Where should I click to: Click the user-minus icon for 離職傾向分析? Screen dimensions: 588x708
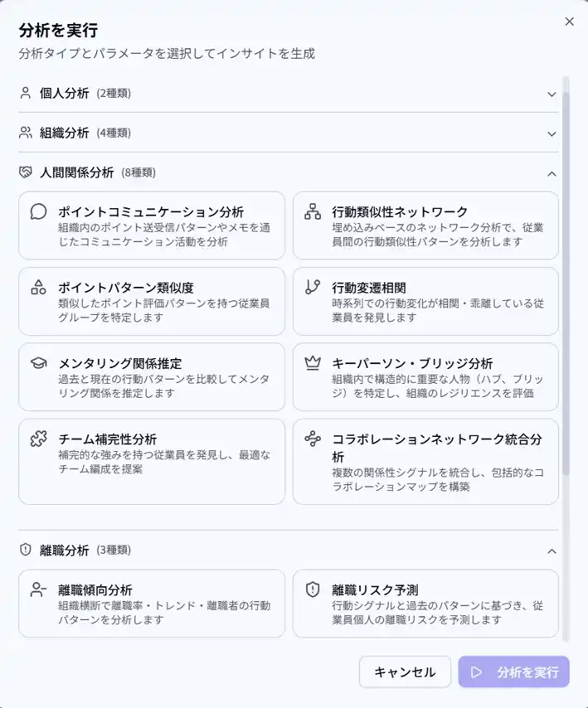coord(38,589)
